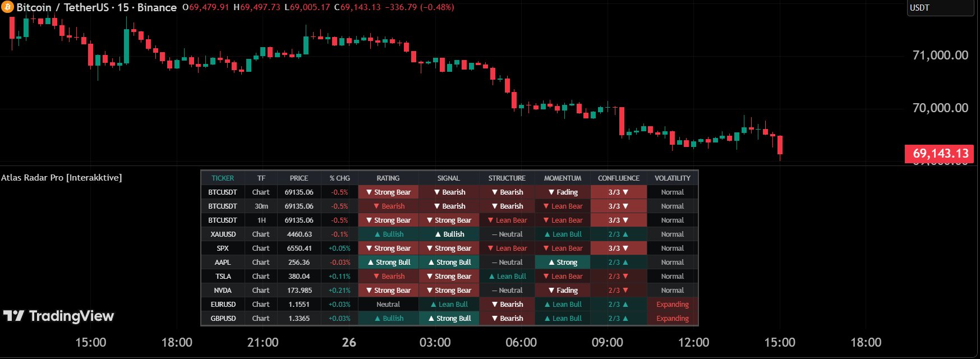Open the USDT currency dropdown

(x=940, y=8)
